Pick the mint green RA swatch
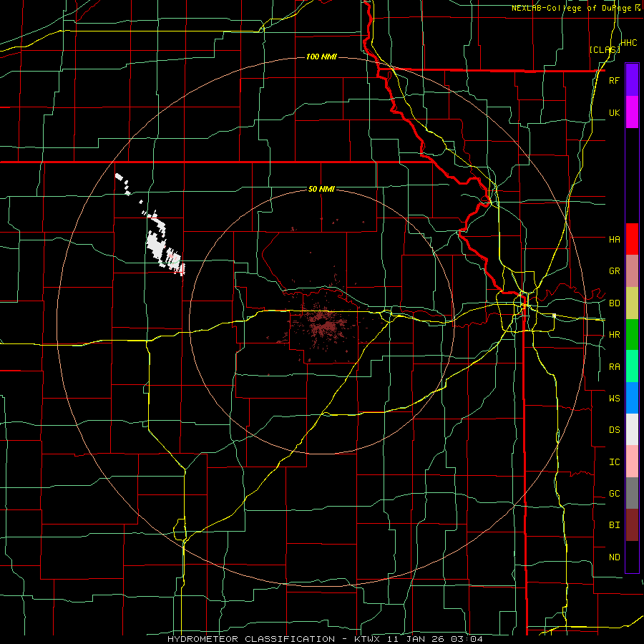 (632, 366)
